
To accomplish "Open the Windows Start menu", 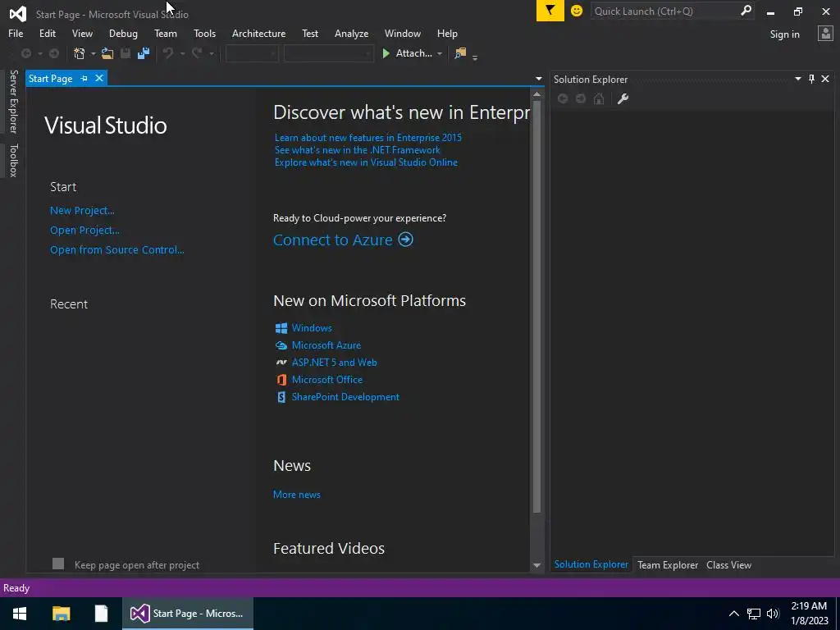I will click(20, 614).
